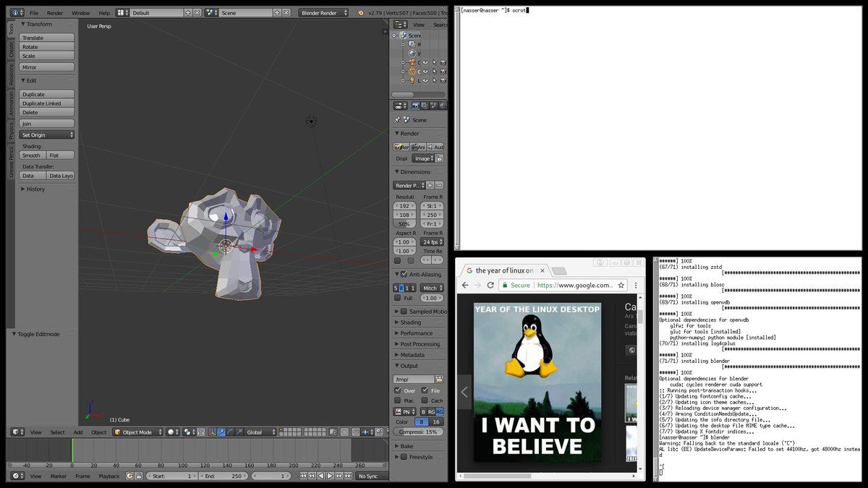Open the Render menu in top bar
The height and width of the screenshot is (488, 868).
55,13
